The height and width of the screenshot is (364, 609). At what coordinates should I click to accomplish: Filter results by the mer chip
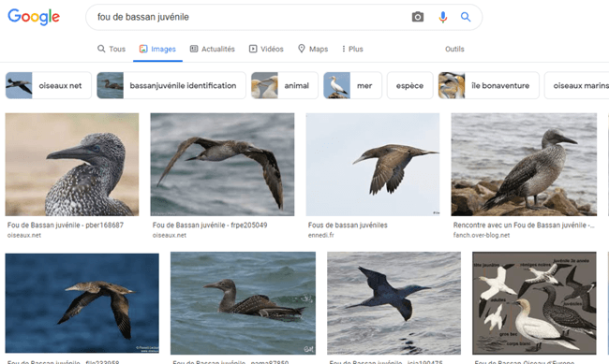click(x=352, y=85)
